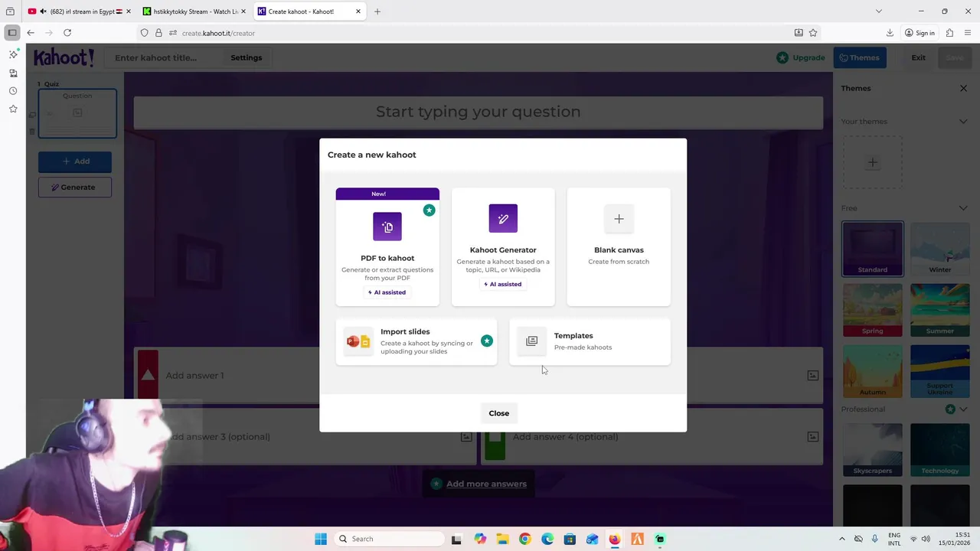This screenshot has width=980, height=551.
Task: List all tabs dropdown arrow
Action: 879,11
